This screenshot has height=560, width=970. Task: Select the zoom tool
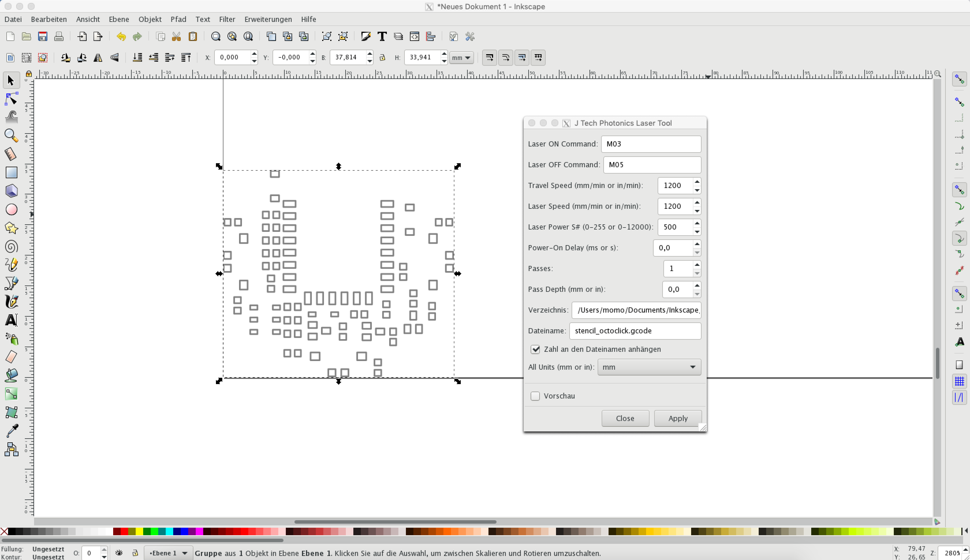click(11, 136)
